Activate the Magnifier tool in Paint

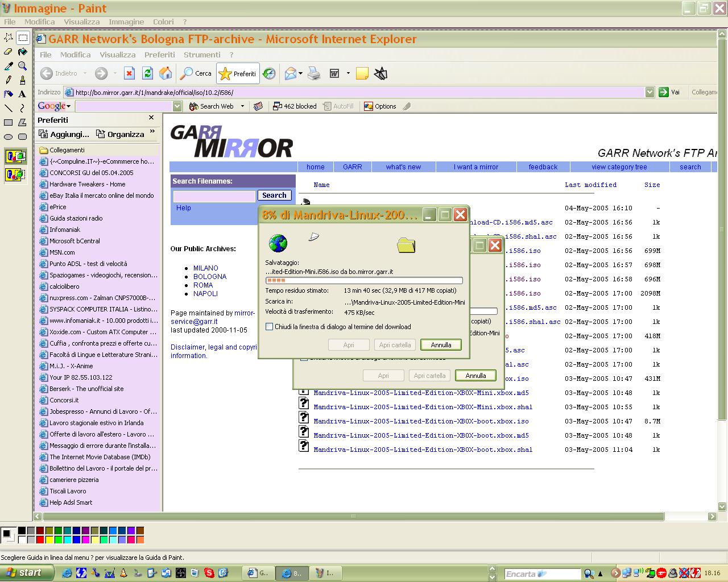point(23,66)
